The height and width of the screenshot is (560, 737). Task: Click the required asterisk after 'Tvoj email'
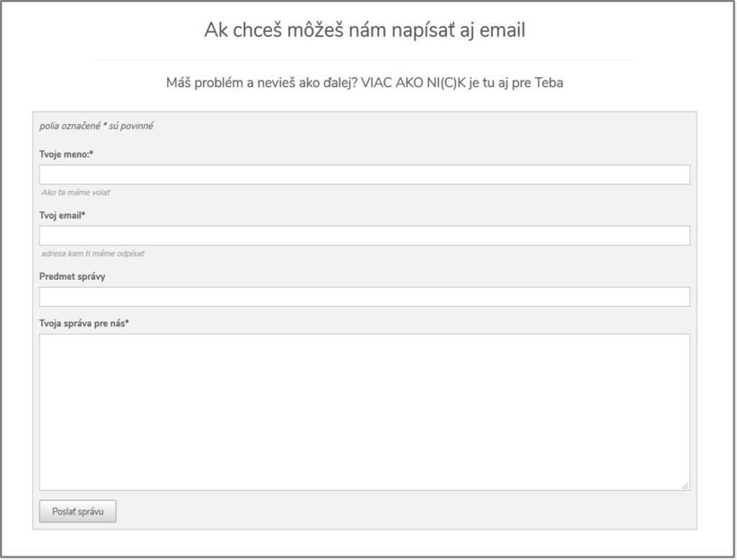click(83, 214)
